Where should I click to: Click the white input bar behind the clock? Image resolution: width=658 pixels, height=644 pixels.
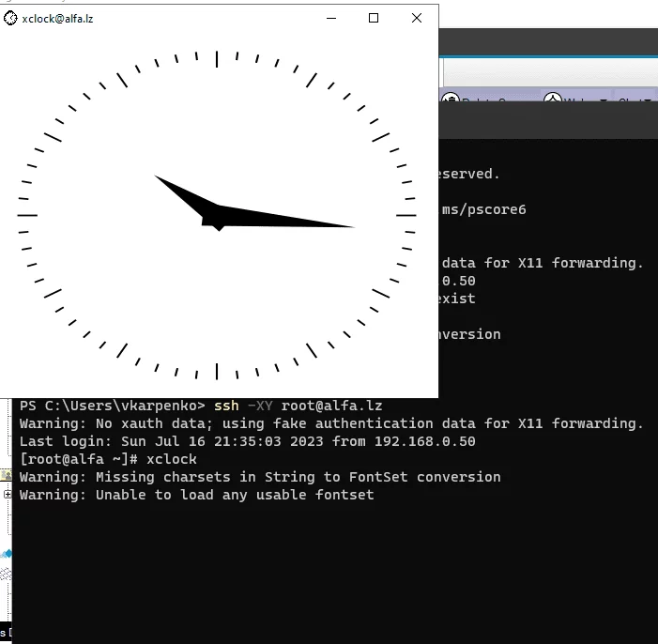click(x=549, y=72)
